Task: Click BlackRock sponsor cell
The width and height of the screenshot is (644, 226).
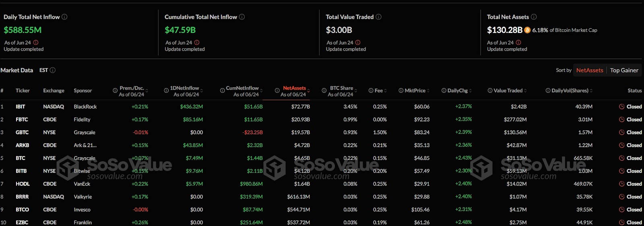Action: pos(85,107)
